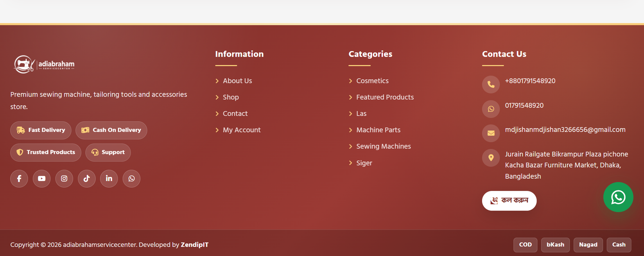Open the WhatsApp icon in social row
This screenshot has height=256, width=644.
tap(131, 178)
